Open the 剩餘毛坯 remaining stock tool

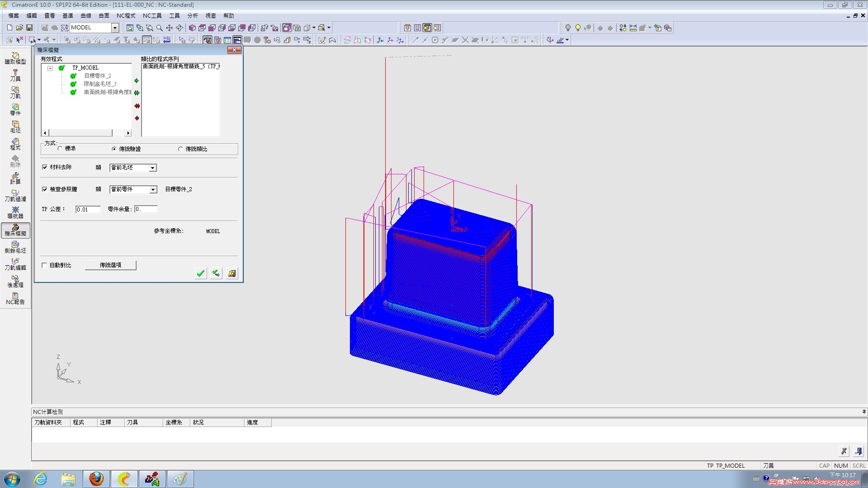coord(15,247)
